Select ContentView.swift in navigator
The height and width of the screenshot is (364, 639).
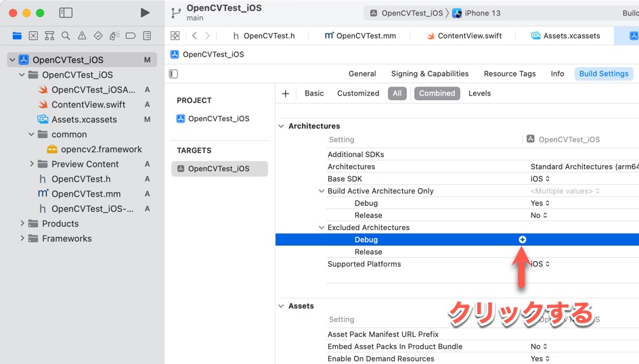pyautogui.click(x=88, y=105)
